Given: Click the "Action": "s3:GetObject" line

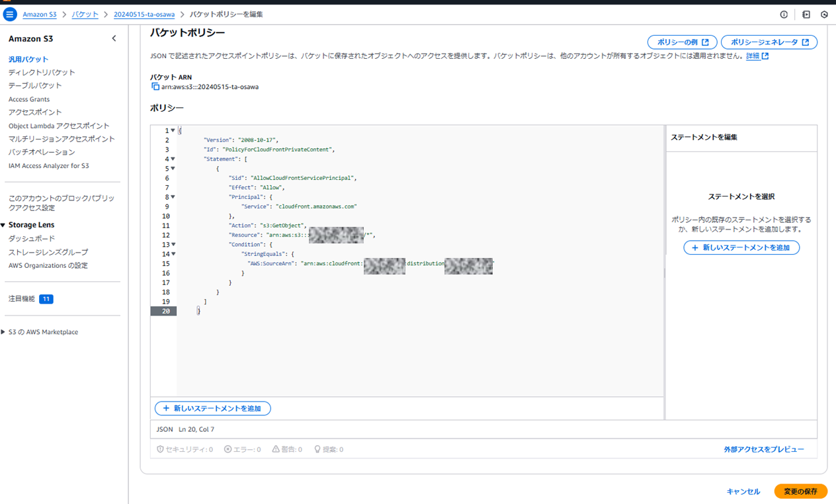Looking at the screenshot, I should tap(268, 226).
